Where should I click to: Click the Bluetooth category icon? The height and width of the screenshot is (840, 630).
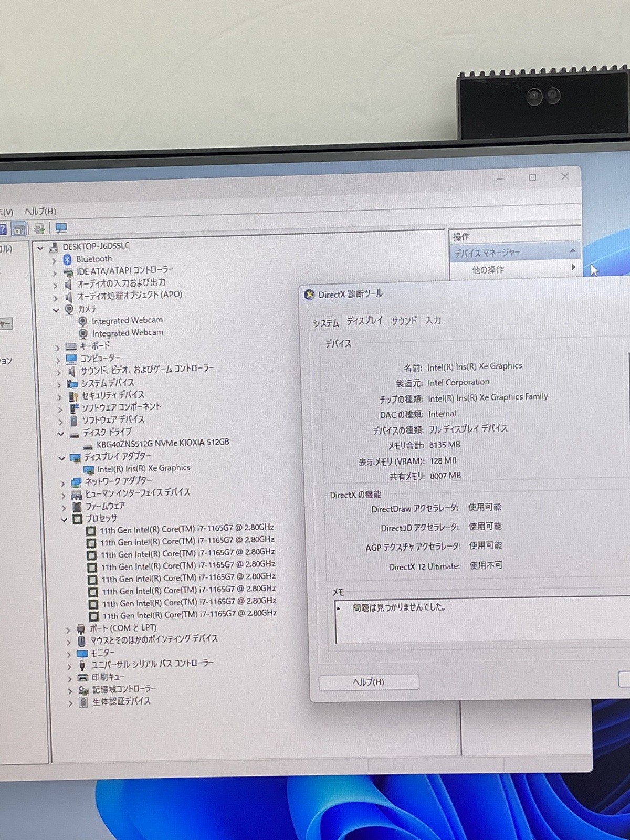(67, 259)
